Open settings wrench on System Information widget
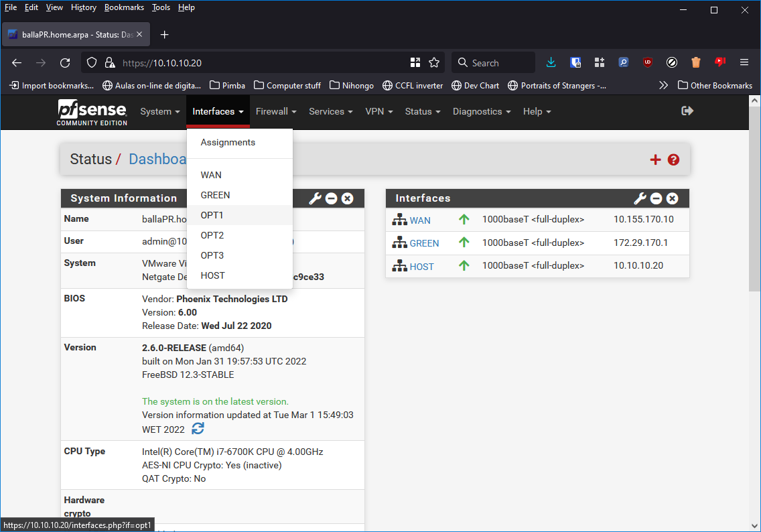The height and width of the screenshot is (532, 761). [x=315, y=198]
